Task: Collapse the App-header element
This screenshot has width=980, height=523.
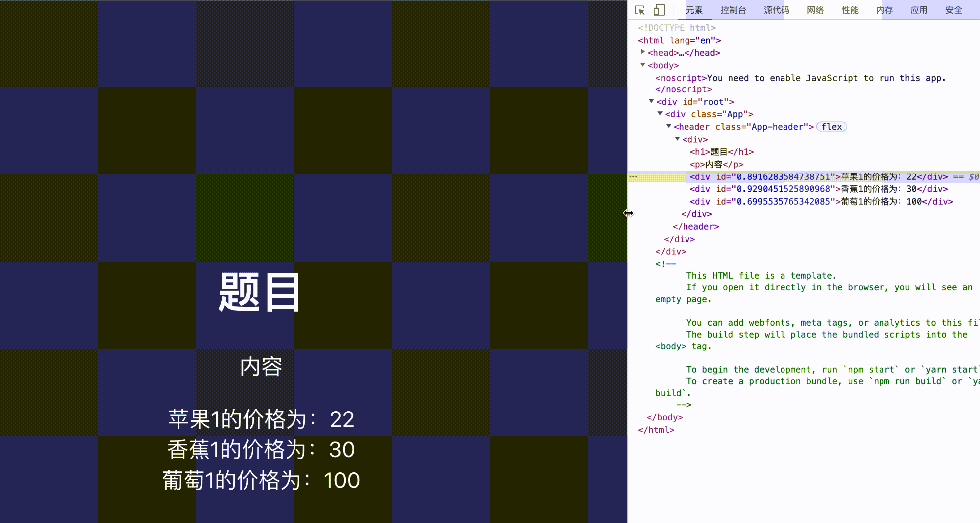Action: click(669, 126)
